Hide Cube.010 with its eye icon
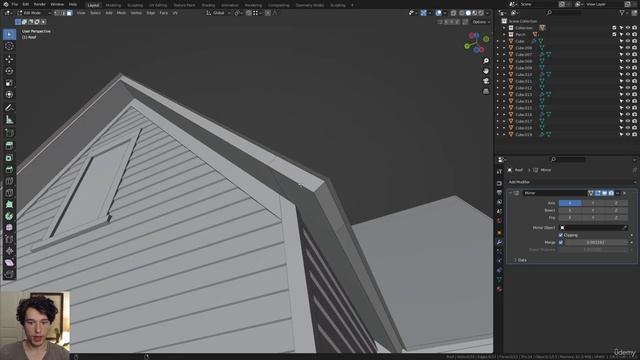 pyautogui.click(x=628, y=74)
